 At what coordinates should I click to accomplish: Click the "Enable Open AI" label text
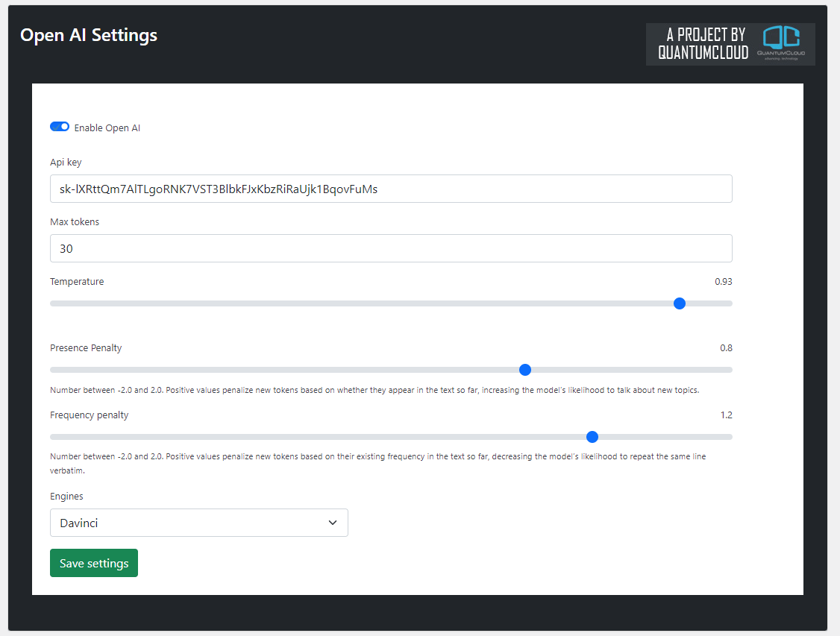point(107,128)
